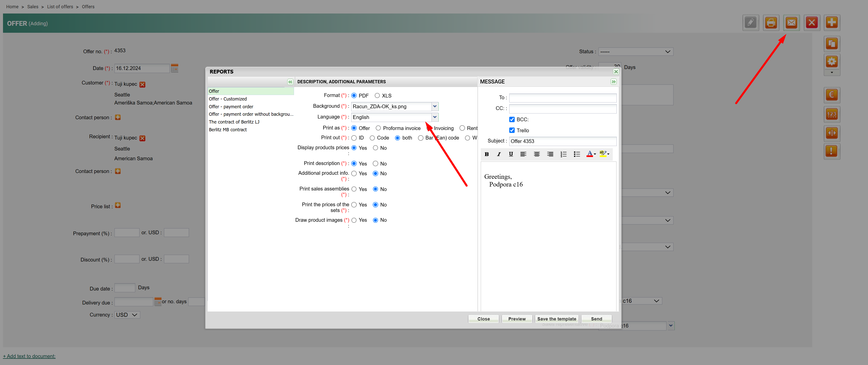Select Proforma invoice print option
868x365 pixels.
(378, 128)
